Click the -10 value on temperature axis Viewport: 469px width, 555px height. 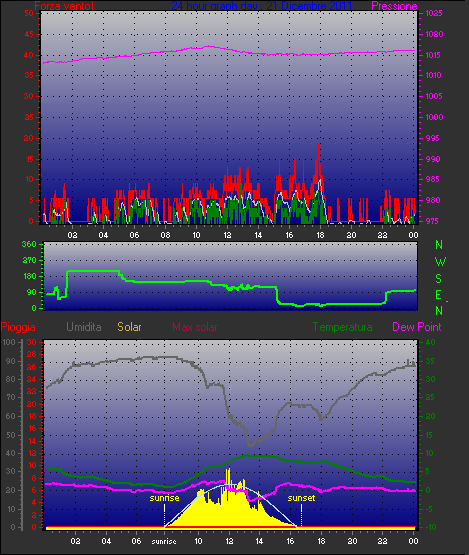click(x=430, y=527)
